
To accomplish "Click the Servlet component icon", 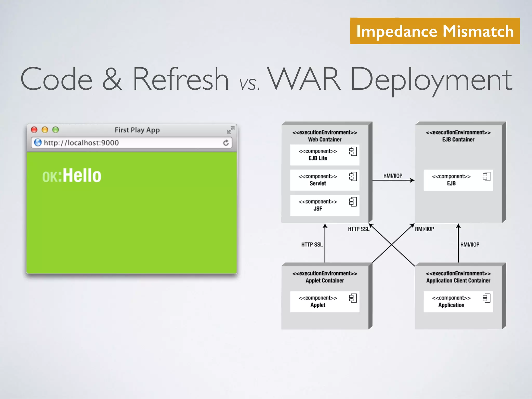I will 353,177.
